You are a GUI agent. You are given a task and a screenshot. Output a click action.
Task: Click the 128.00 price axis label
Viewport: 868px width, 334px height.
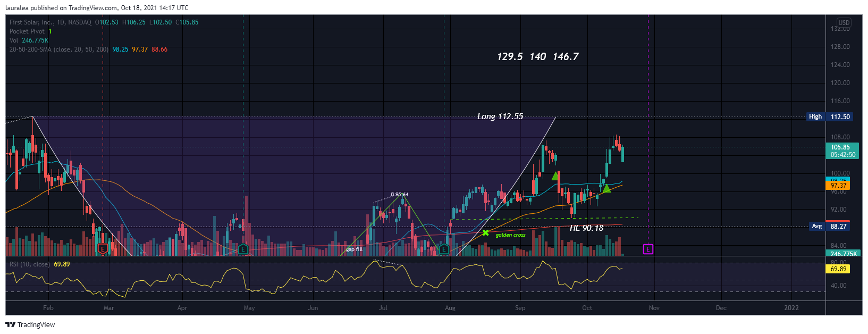840,47
